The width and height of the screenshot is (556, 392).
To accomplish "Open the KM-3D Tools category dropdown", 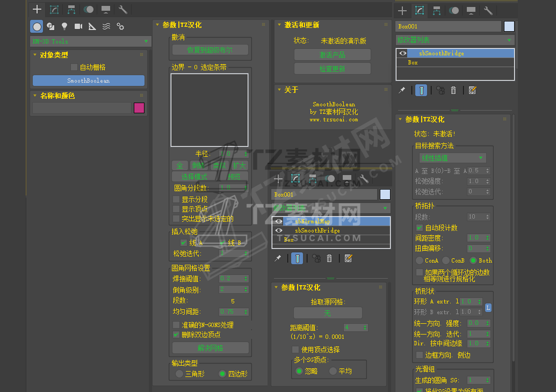I will (90, 41).
